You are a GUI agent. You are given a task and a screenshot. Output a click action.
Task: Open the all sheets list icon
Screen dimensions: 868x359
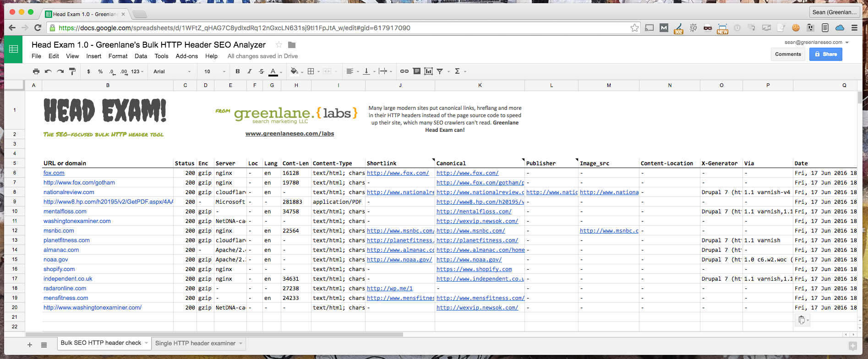click(44, 345)
